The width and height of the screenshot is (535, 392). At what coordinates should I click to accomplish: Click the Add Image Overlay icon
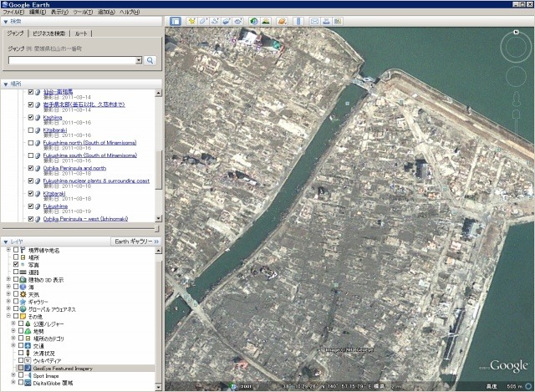click(x=227, y=21)
